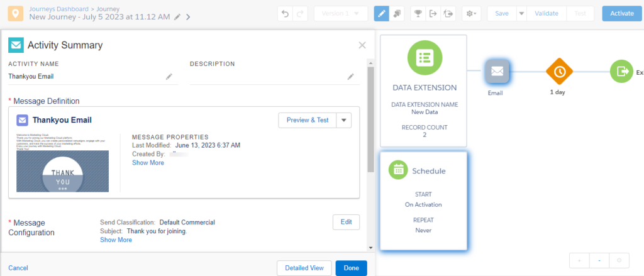The image size is (644, 276).
Task: Toggle the pencil edit mode button
Action: [x=381, y=13]
